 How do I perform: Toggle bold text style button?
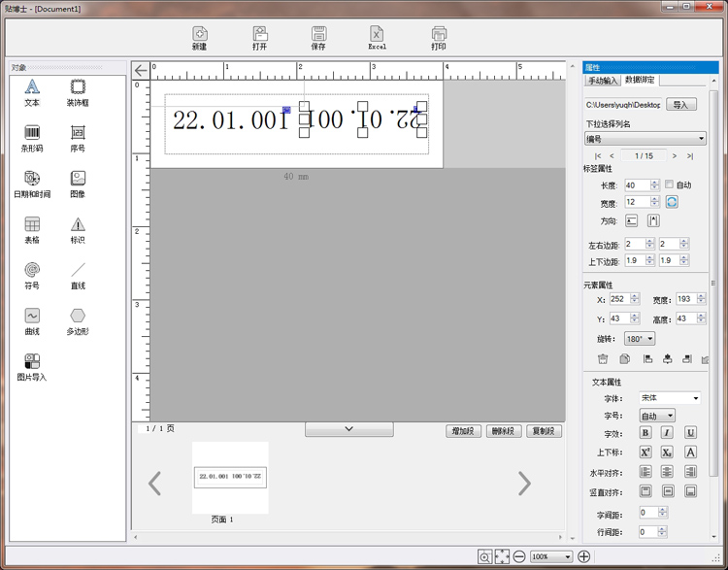pos(645,433)
